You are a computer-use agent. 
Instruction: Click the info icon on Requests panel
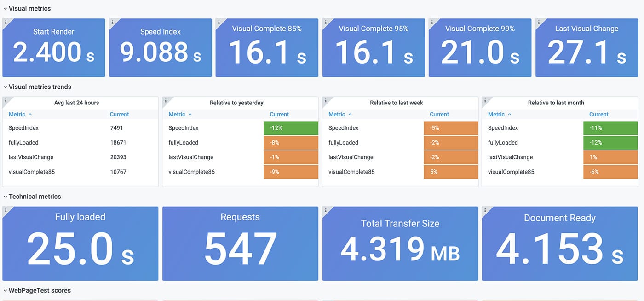[166, 210]
